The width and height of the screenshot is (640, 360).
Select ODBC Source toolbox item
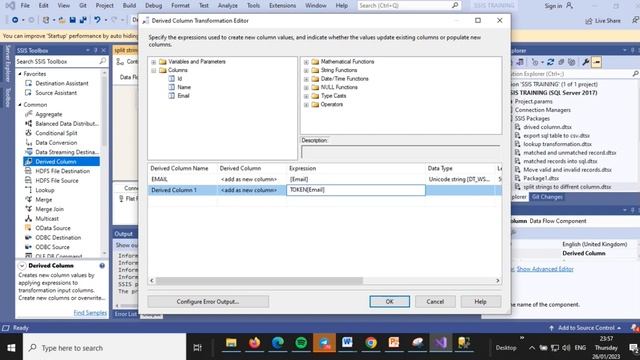(x=47, y=247)
